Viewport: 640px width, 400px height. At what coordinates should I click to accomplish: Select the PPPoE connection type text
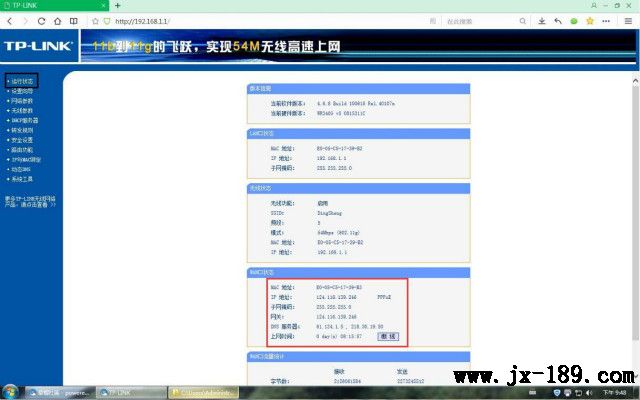click(x=384, y=297)
